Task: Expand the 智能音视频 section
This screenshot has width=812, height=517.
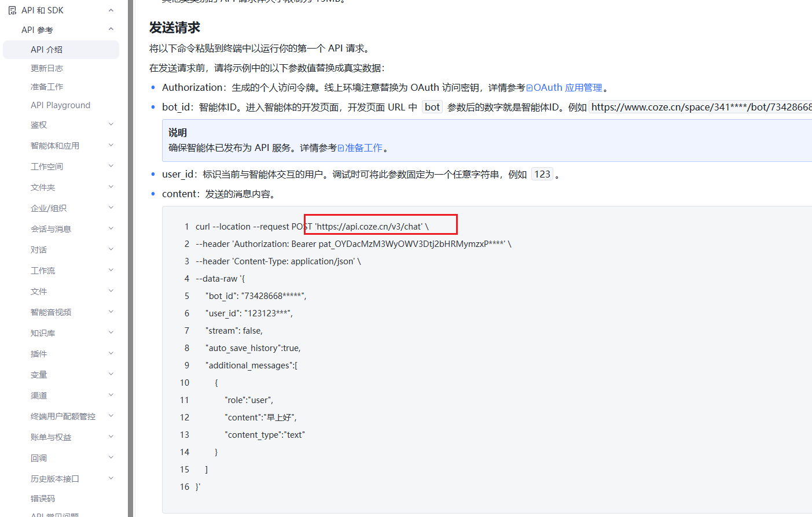Action: [x=111, y=312]
